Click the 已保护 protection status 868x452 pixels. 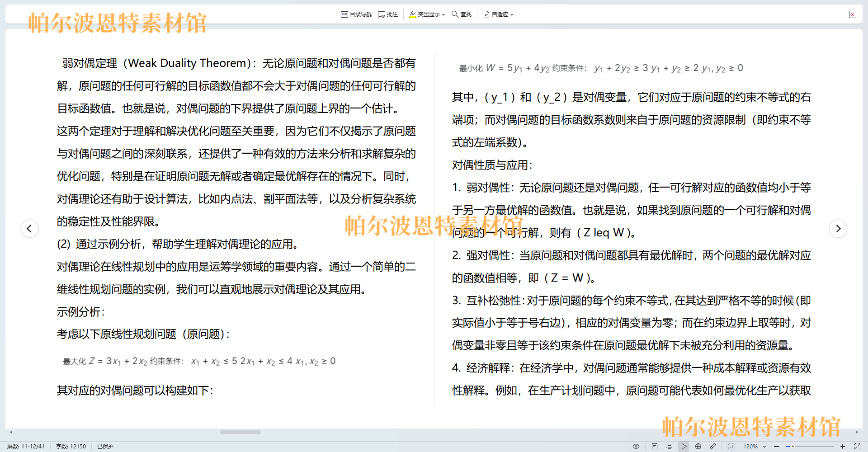(105, 446)
